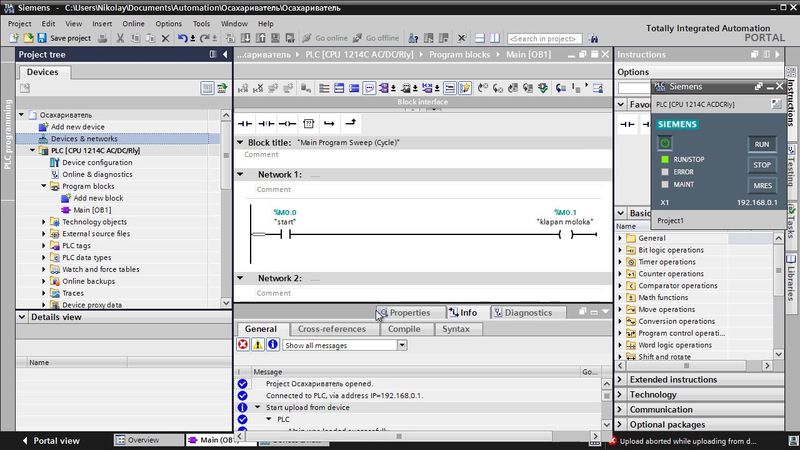Click the undo arrow in toolbar

(182, 38)
